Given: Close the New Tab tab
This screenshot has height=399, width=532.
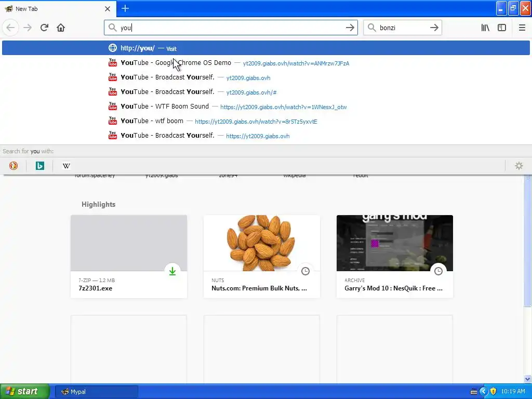Looking at the screenshot, I should (x=108, y=9).
